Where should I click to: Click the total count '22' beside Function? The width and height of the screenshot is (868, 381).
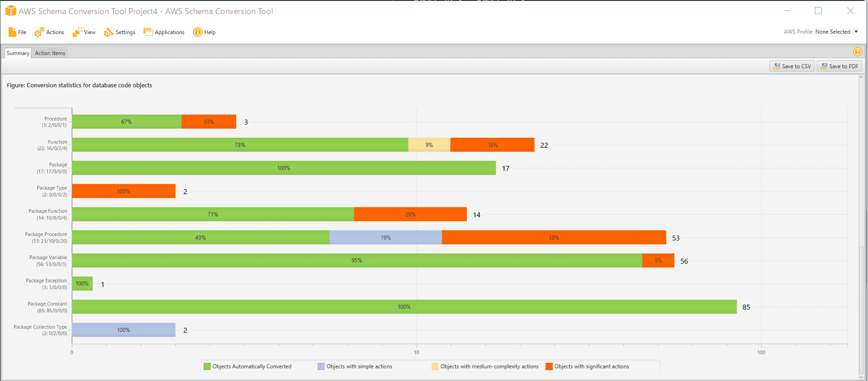tap(544, 145)
